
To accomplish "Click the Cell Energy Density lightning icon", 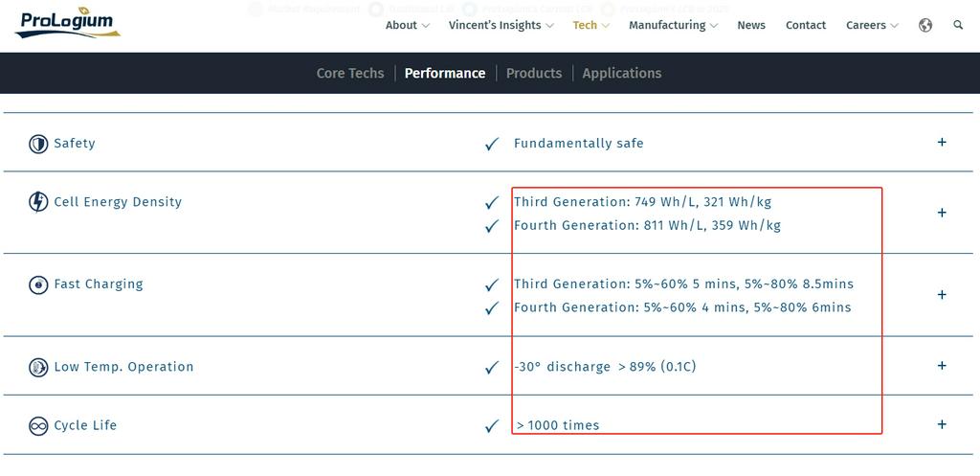I will point(38,202).
